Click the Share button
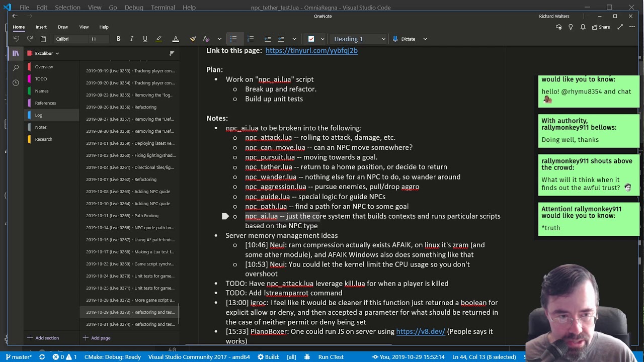 point(601,27)
